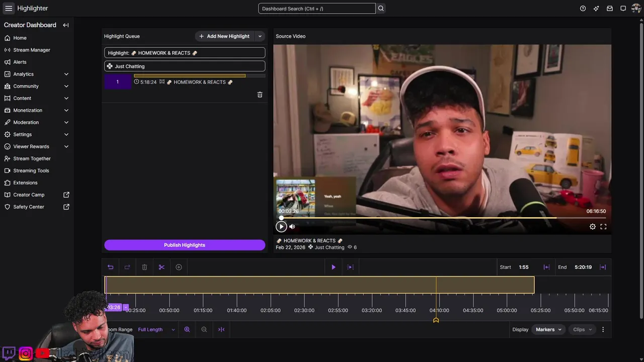The height and width of the screenshot is (362, 644).
Task: Click the Add New Highlight button
Action: coord(224,36)
